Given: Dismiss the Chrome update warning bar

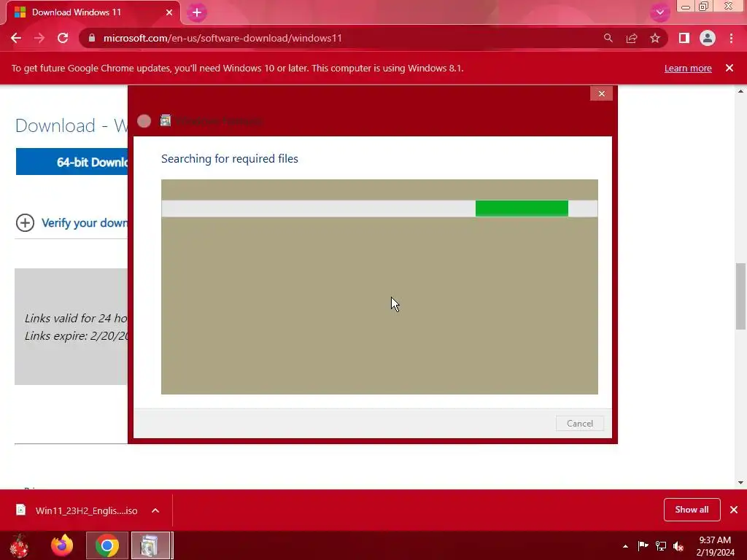Looking at the screenshot, I should tap(729, 68).
